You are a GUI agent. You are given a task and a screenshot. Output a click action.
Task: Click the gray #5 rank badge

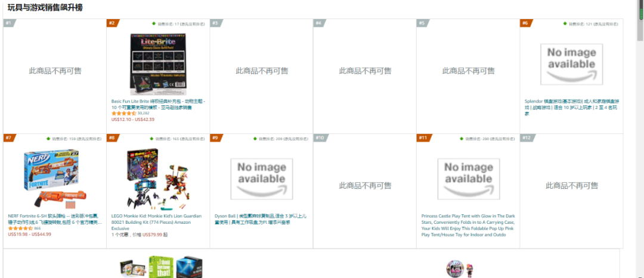422,23
